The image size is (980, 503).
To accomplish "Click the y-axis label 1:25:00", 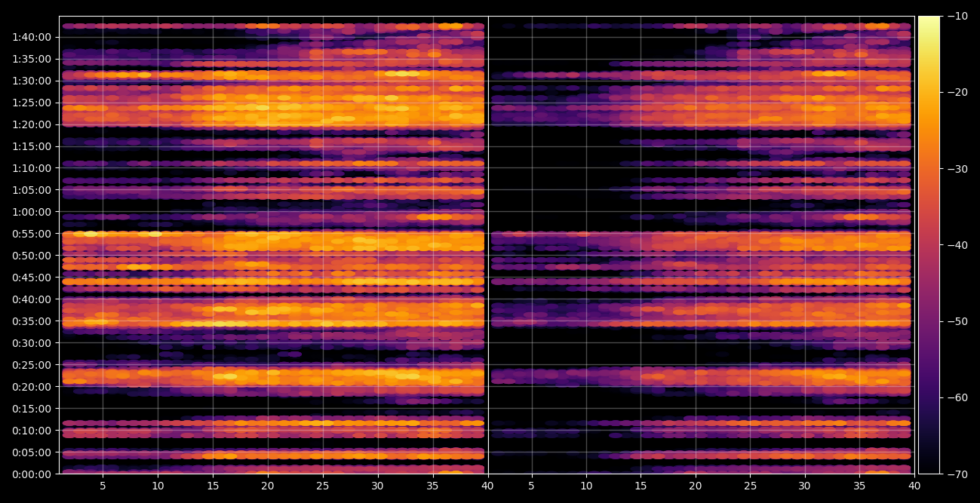I will pos(32,103).
